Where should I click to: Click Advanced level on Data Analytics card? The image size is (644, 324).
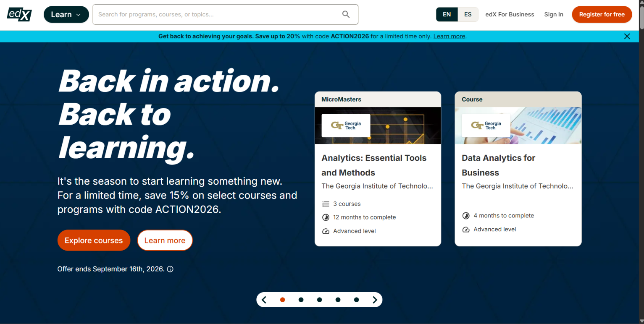click(495, 230)
